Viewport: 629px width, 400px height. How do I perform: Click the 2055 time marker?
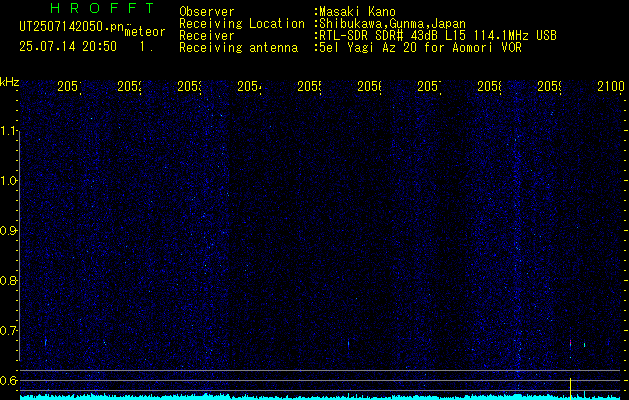click(x=309, y=86)
